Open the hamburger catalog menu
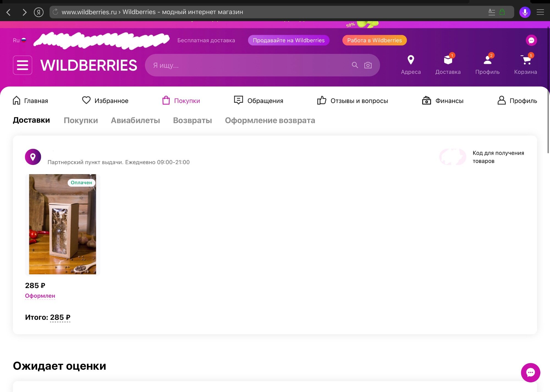Image resolution: width=550 pixels, height=392 pixels. coord(23,65)
